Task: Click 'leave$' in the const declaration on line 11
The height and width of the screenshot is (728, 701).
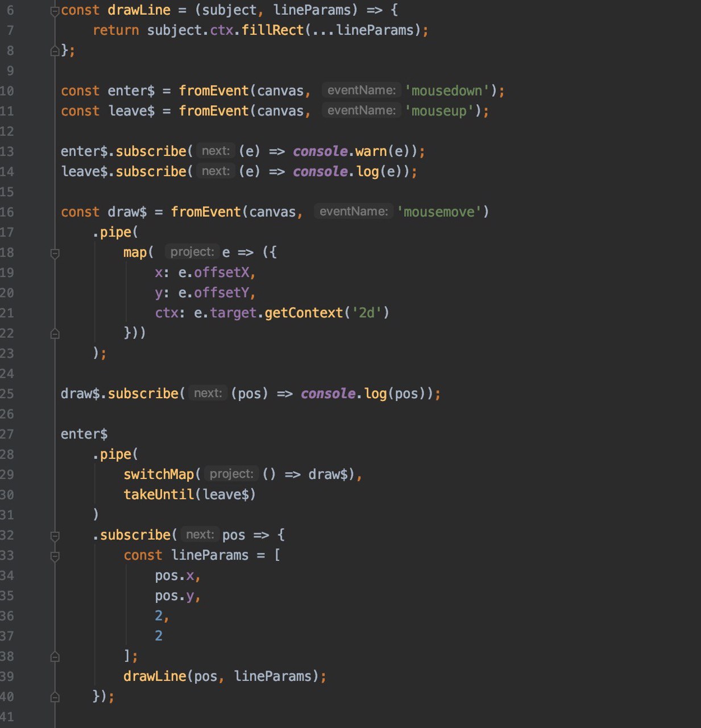Action: 131,111
